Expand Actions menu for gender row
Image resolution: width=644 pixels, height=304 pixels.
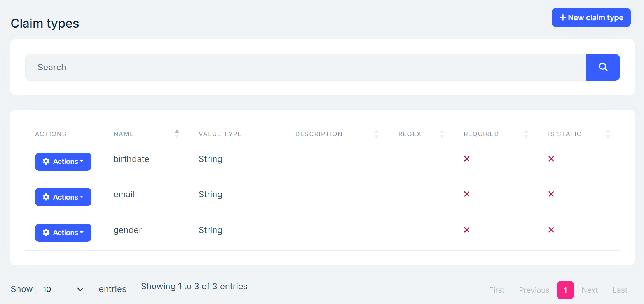pos(63,233)
